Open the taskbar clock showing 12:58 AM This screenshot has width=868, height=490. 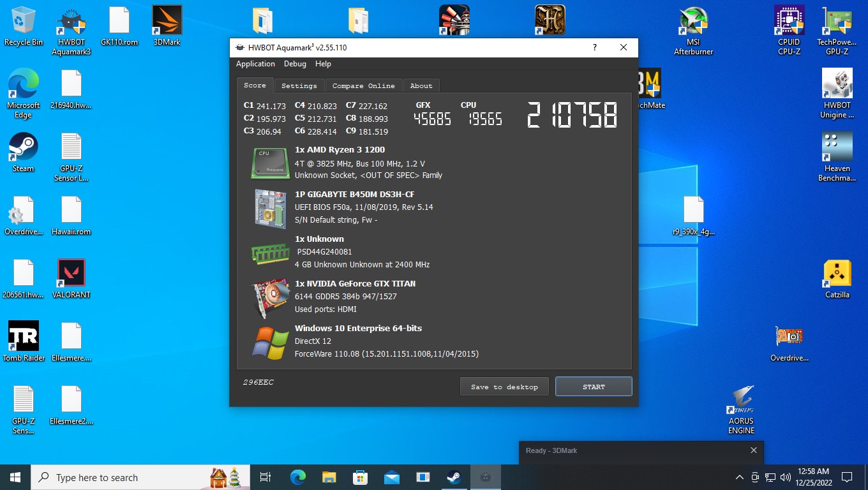coord(813,477)
